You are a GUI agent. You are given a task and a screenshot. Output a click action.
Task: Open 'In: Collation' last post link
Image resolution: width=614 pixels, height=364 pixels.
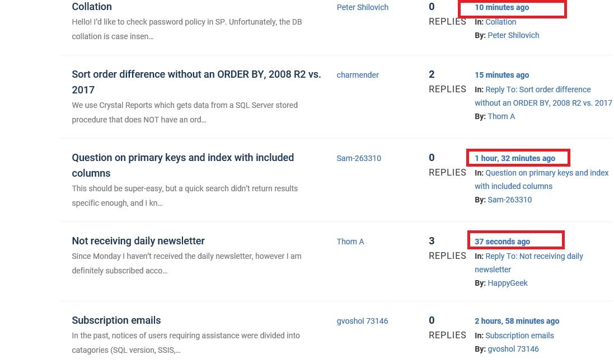500,22
